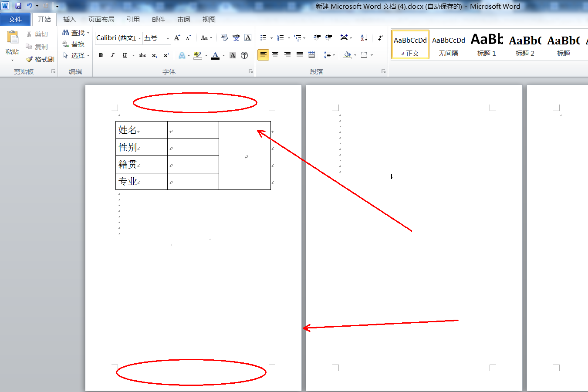This screenshot has width=588, height=392.
Task: Click the shading paint bucket icon
Action: (x=347, y=55)
